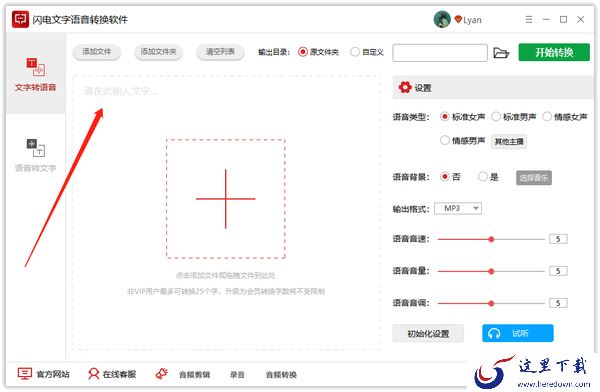Set 语音背景 to 是
This screenshot has height=392, width=600.
[x=483, y=176]
